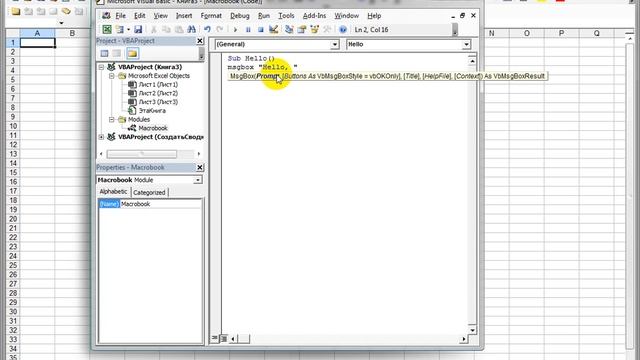The image size is (640, 360).
Task: Collapse the Modules folder node
Action: (x=111, y=120)
